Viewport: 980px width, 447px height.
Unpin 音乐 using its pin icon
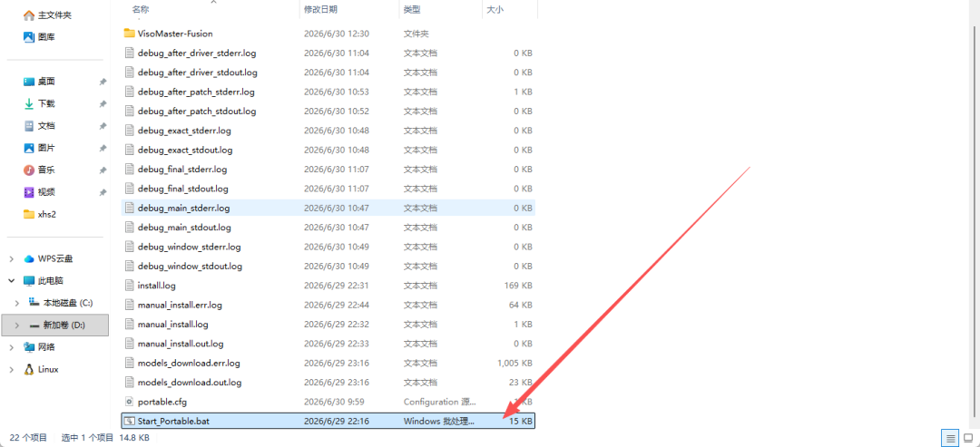(x=103, y=170)
